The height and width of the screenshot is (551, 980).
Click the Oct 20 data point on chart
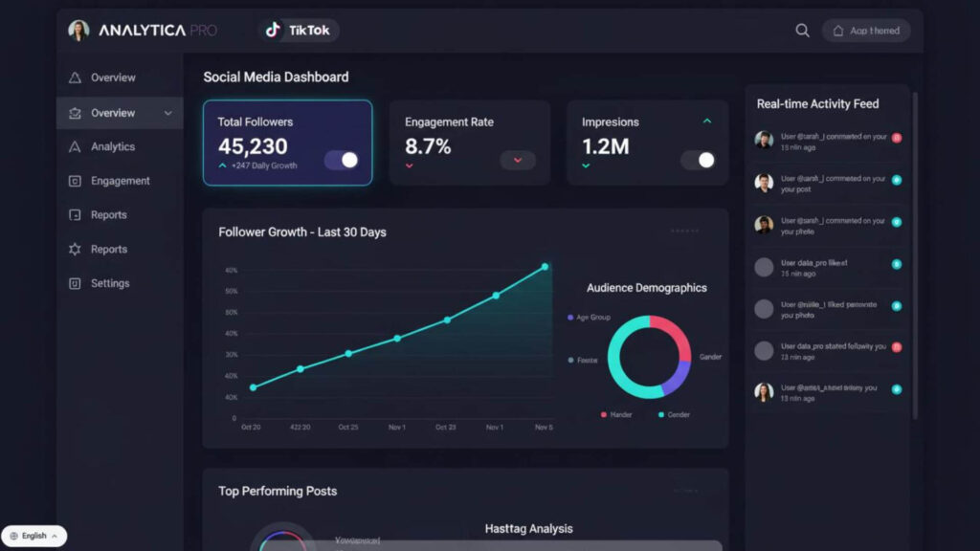pos(253,388)
